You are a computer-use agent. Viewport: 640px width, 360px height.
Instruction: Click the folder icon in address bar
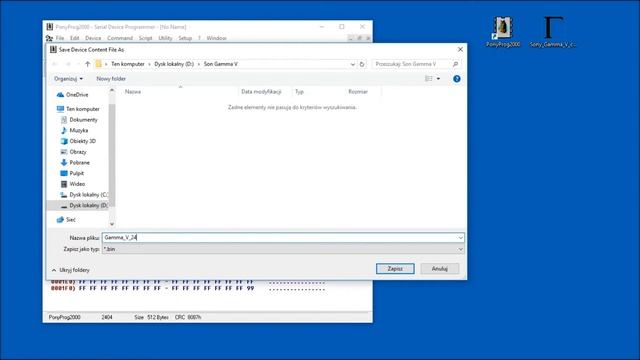98,64
